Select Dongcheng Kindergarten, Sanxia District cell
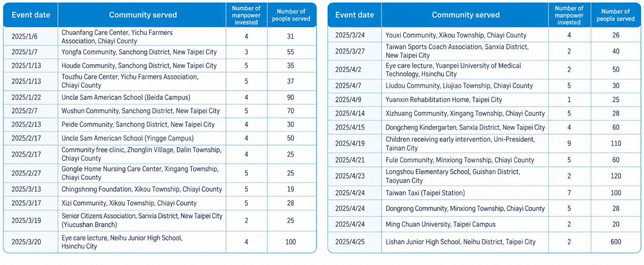 pyautogui.click(x=465, y=127)
